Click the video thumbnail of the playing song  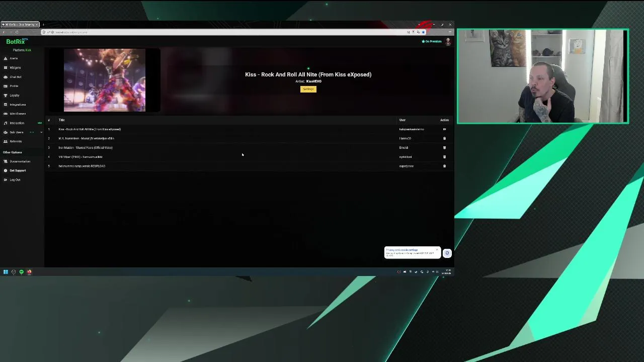click(x=105, y=80)
